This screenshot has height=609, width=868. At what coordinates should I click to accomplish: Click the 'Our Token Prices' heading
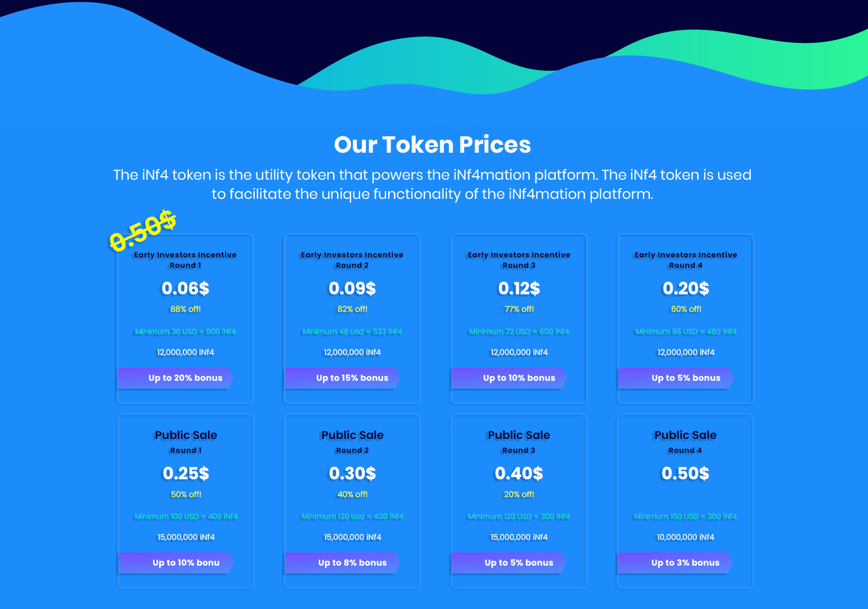(x=432, y=145)
